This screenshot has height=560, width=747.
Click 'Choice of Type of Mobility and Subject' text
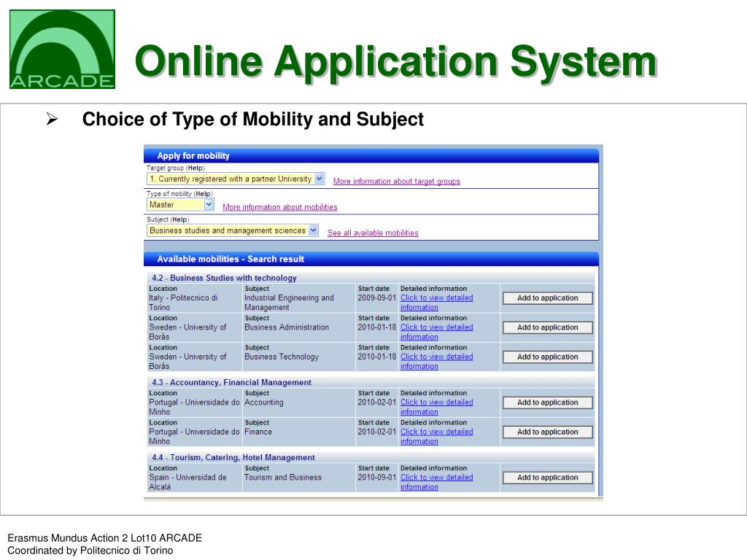click(x=252, y=119)
